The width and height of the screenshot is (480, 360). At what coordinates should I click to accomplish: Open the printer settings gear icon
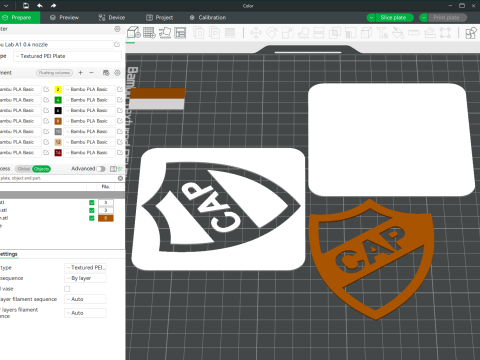pyautogui.click(x=117, y=29)
